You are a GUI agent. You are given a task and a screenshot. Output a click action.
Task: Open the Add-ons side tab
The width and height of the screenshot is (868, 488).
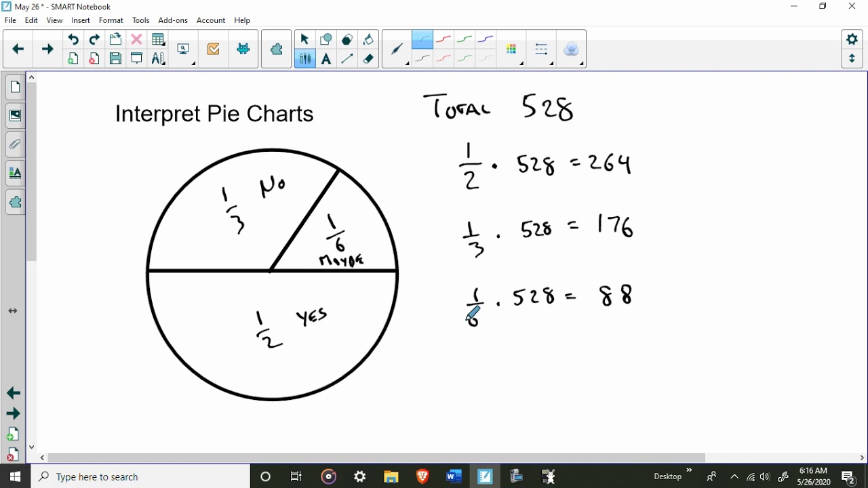tap(15, 202)
